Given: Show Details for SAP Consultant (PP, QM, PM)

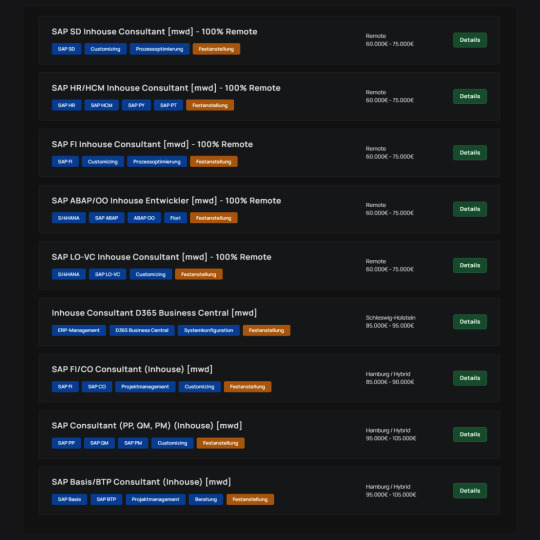Looking at the screenshot, I should click(470, 435).
